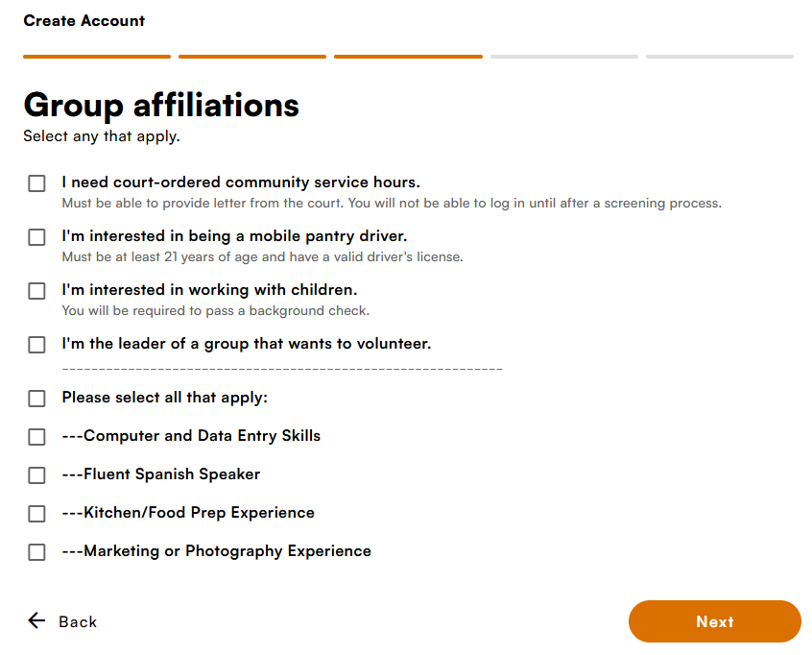Click the first progress step bar
This screenshot has width=812, height=655.
[x=97, y=57]
